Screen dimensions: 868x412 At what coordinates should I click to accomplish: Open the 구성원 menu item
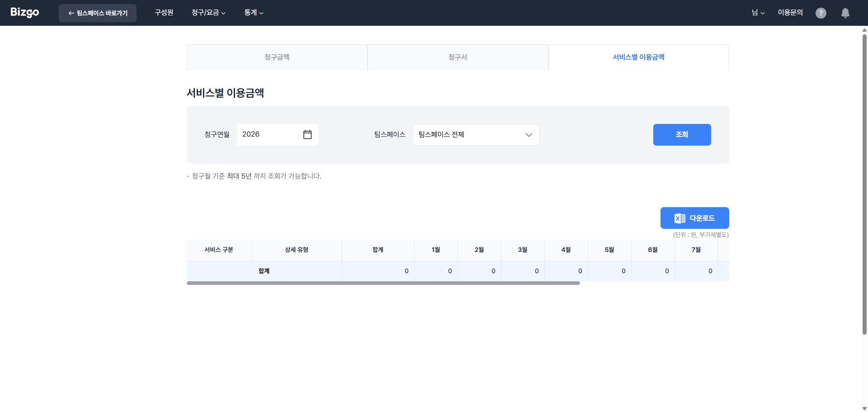pos(164,13)
